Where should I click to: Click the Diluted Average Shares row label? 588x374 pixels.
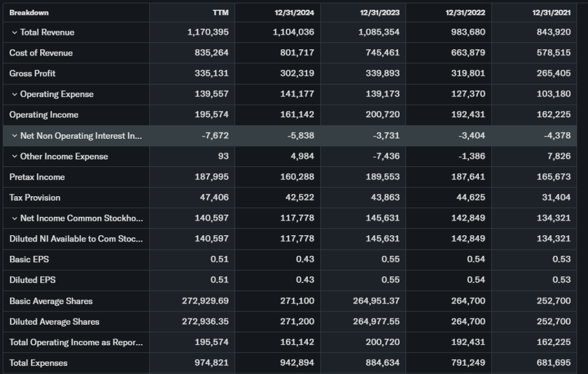click(54, 322)
